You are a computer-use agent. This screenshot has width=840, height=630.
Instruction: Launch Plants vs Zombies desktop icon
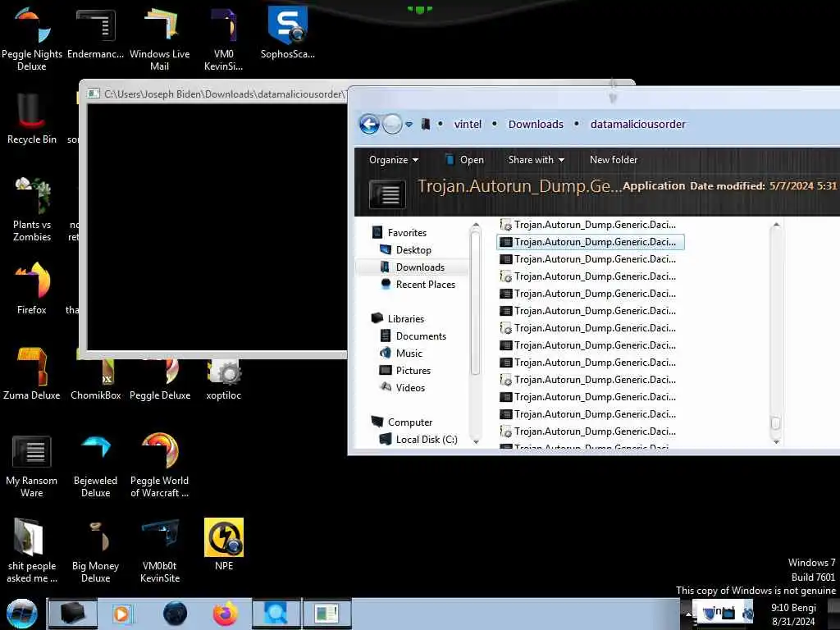[x=32, y=209]
